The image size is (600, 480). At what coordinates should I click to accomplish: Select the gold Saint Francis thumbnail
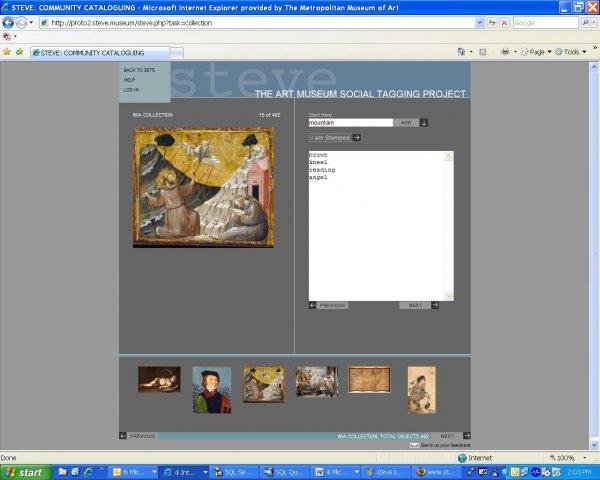click(264, 384)
